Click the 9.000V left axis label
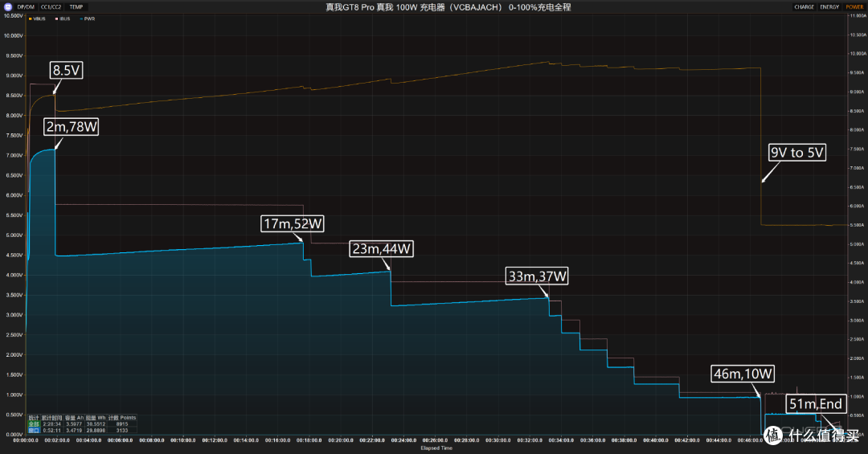 pyautogui.click(x=14, y=76)
